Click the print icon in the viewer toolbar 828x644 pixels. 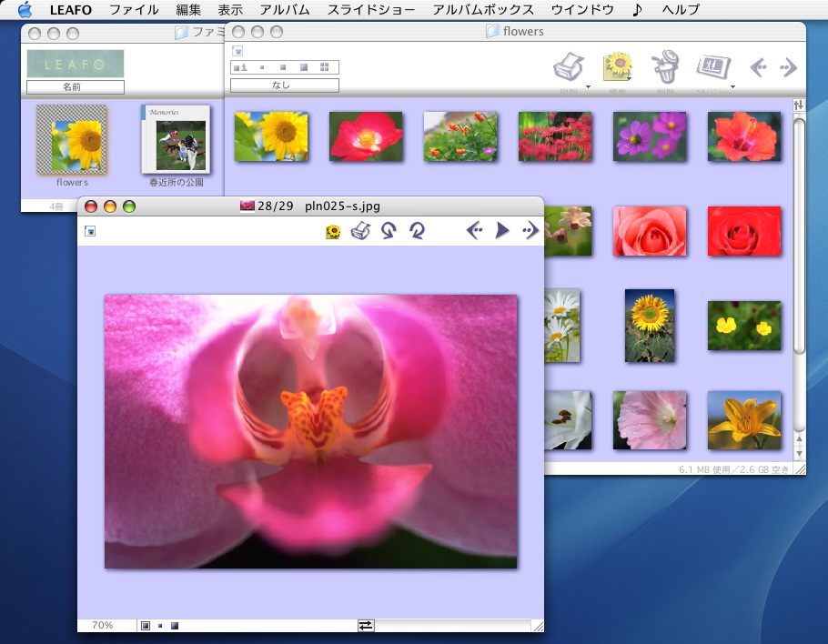click(360, 231)
